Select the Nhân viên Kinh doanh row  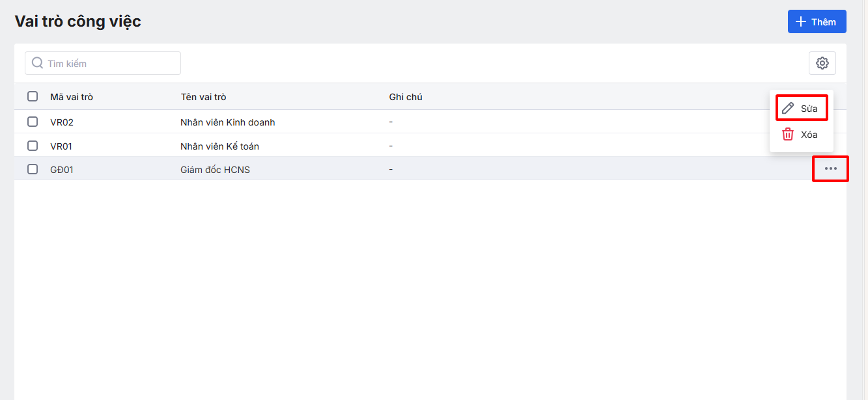(x=227, y=122)
